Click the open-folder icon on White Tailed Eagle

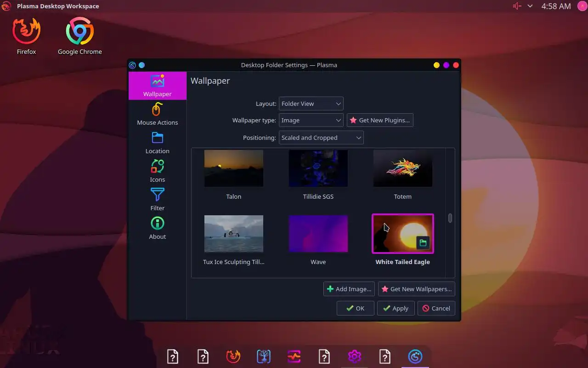click(x=423, y=243)
